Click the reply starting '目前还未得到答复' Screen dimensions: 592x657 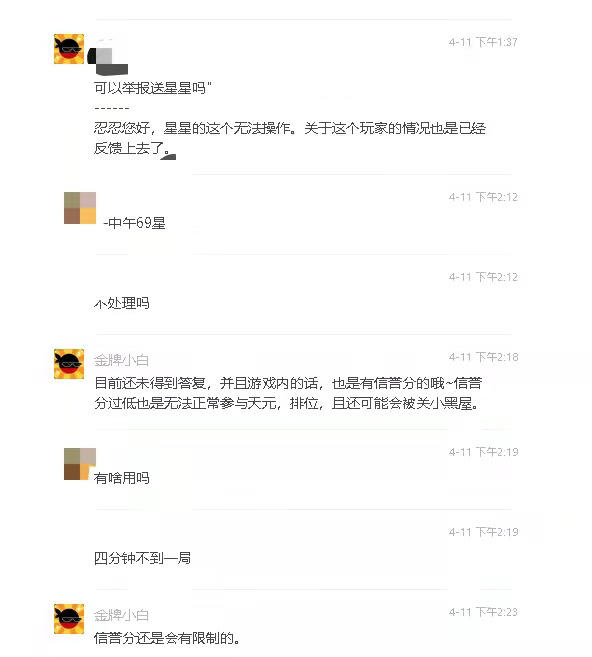click(x=288, y=393)
